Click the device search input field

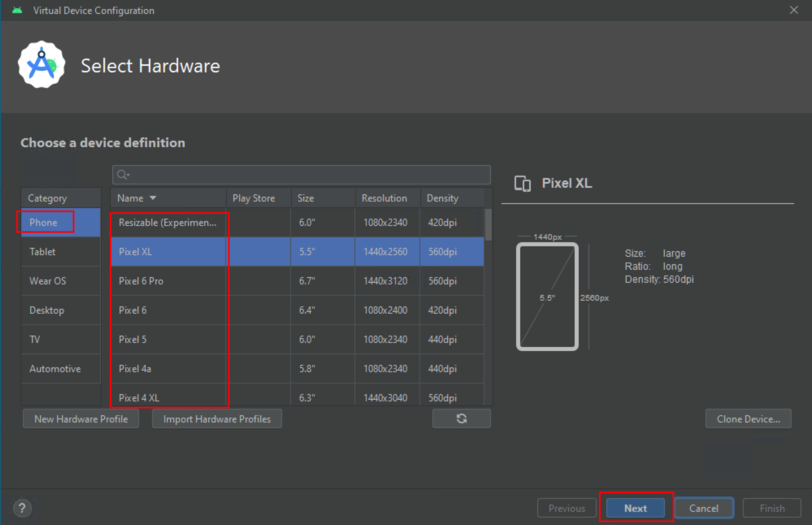pyautogui.click(x=301, y=175)
